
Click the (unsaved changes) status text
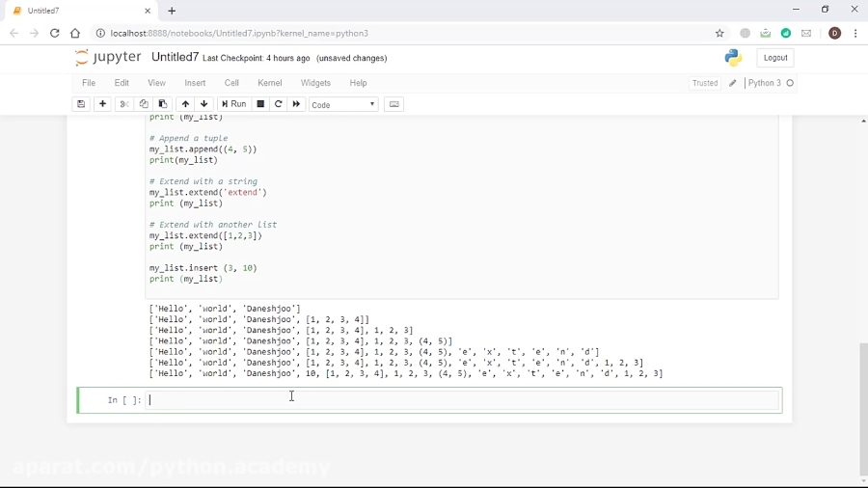pyautogui.click(x=351, y=58)
